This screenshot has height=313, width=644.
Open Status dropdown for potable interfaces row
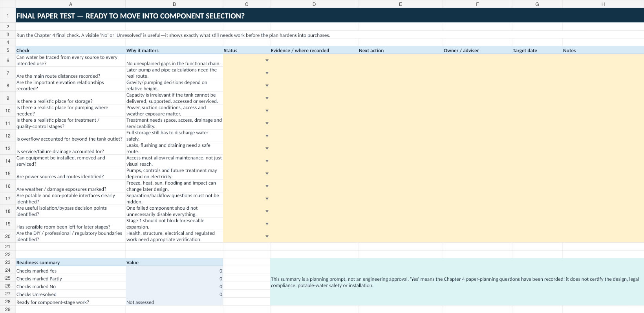point(267,199)
